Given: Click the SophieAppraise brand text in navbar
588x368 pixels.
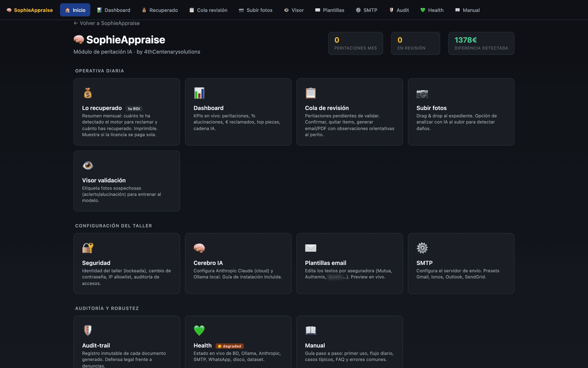Looking at the screenshot, I should click(33, 10).
